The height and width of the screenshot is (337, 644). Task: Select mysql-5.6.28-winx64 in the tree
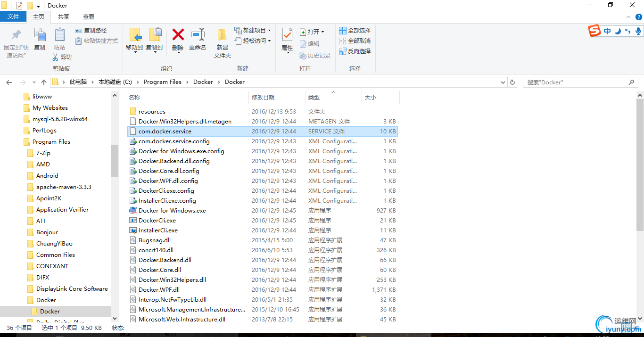pos(60,119)
